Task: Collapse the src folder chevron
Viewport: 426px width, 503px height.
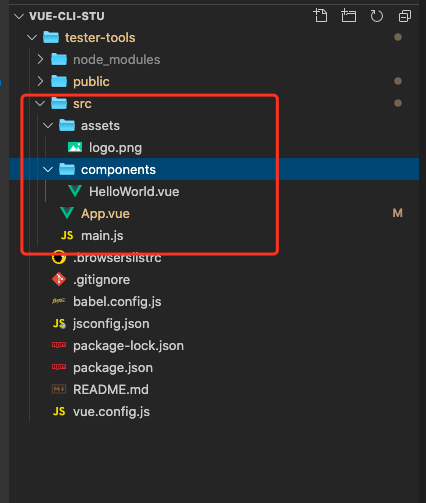Action: 40,103
